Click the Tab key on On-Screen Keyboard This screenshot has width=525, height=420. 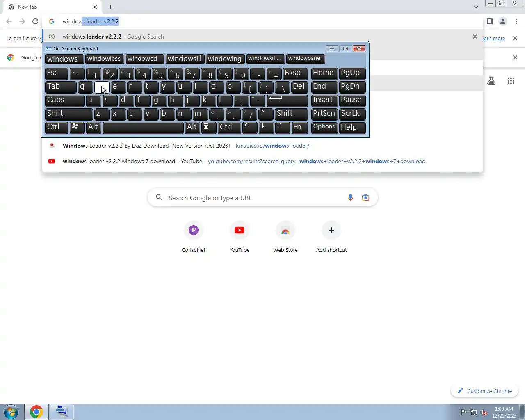click(61, 87)
